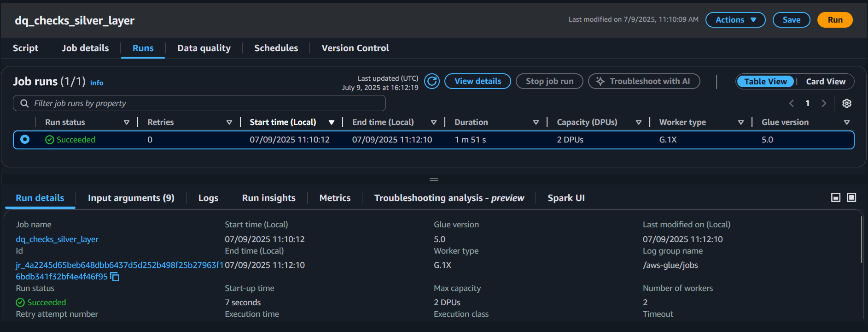Click Troubleshoot with AI button
The height and width of the screenshot is (332, 868).
644,81
